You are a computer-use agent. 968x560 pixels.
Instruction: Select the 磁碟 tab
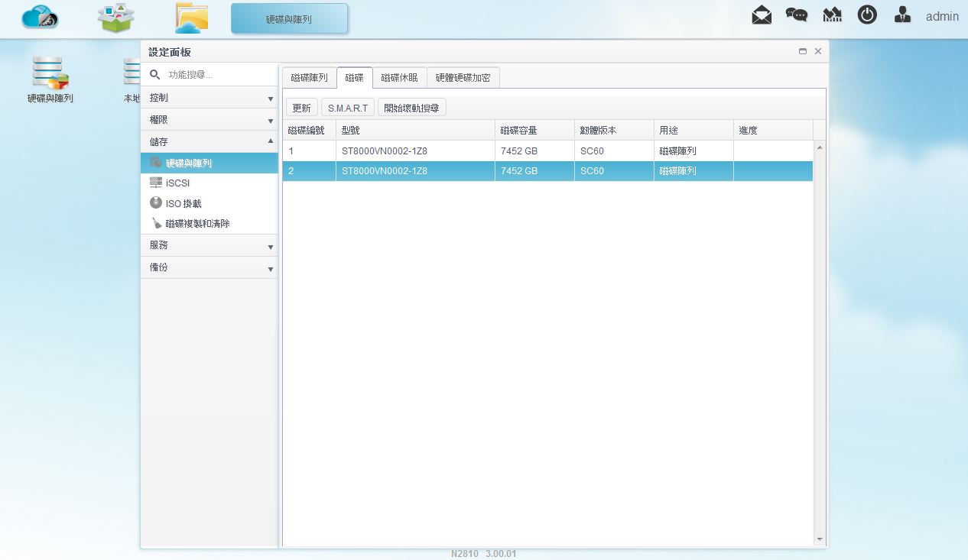(354, 78)
